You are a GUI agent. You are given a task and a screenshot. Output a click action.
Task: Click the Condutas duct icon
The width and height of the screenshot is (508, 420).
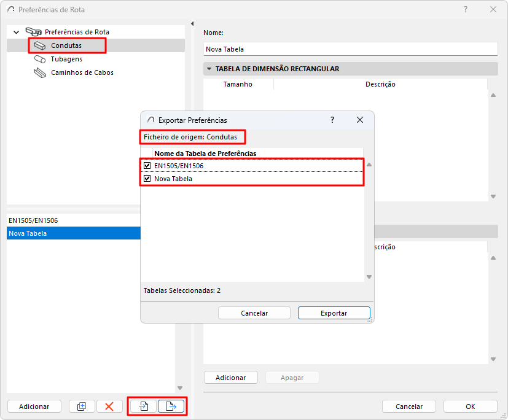[40, 45]
